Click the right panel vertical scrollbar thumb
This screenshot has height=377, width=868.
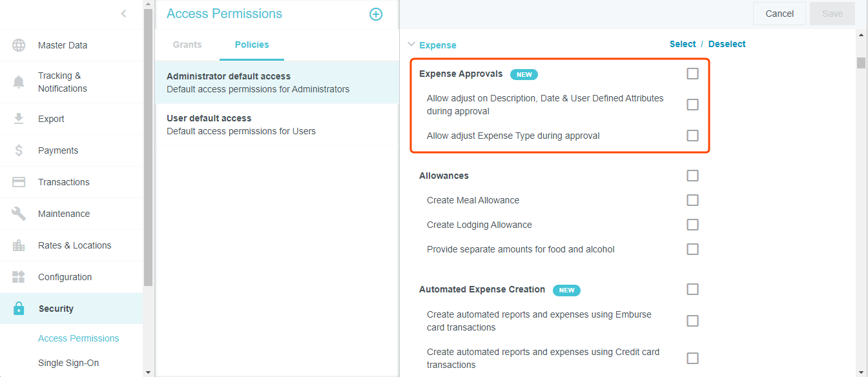tap(861, 63)
